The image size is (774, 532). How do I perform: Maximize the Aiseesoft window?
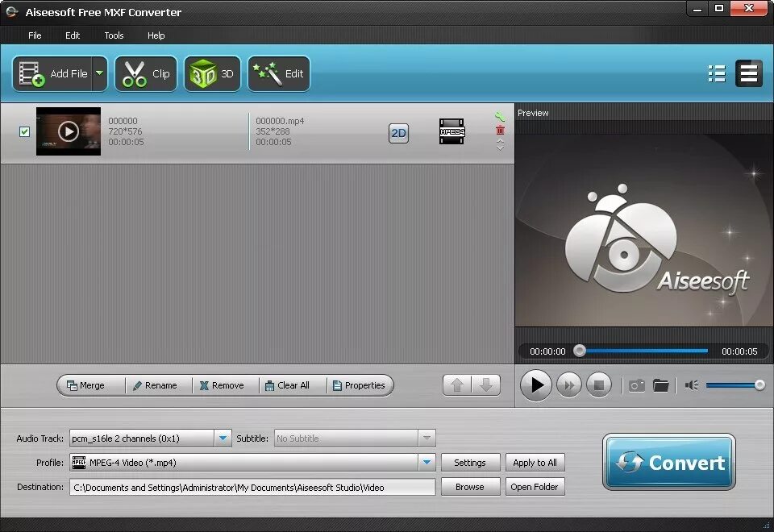(719, 9)
